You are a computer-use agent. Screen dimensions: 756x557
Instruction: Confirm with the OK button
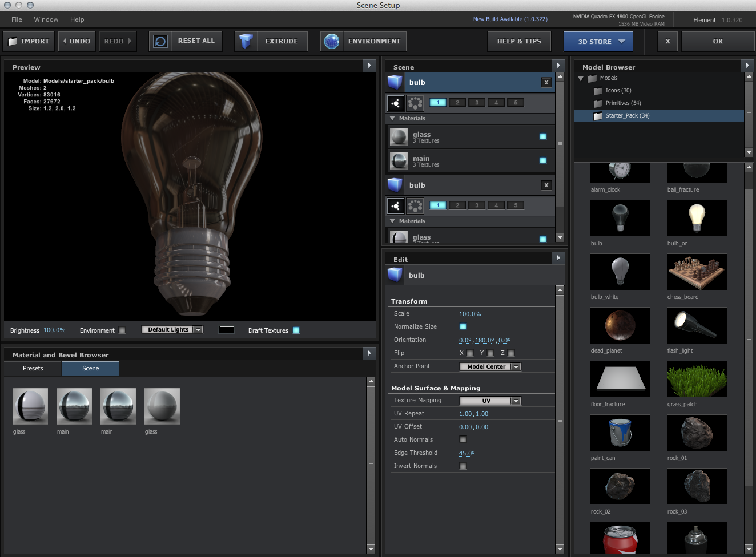(x=718, y=41)
